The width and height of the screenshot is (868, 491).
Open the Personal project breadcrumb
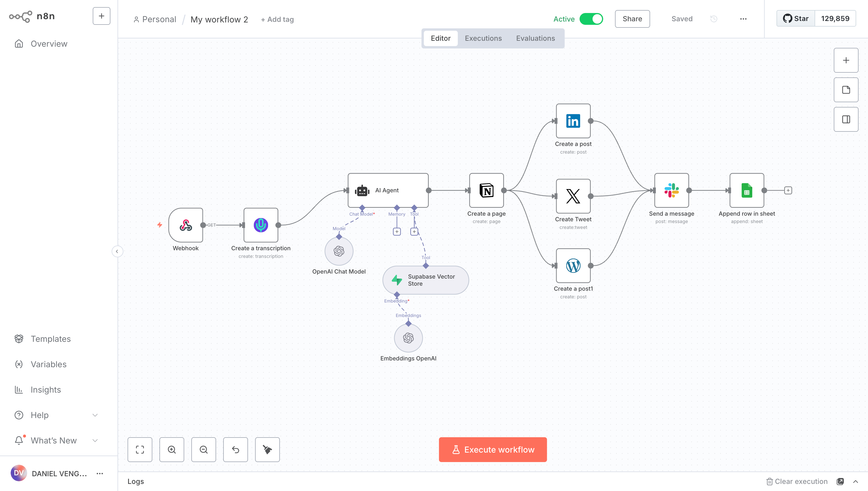155,19
